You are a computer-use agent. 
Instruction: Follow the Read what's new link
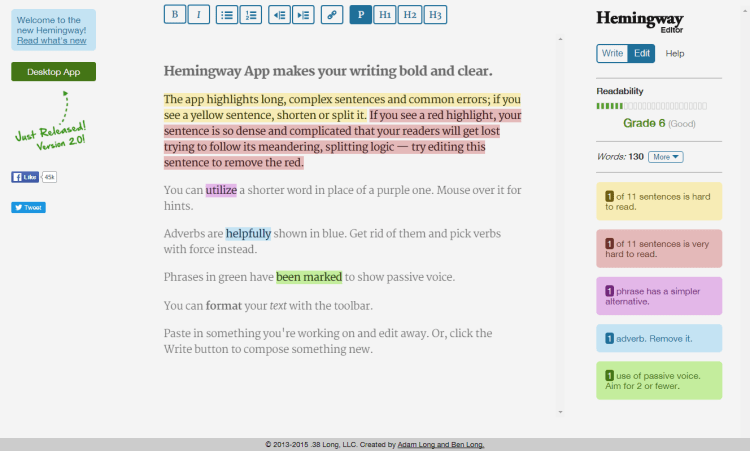pyautogui.click(x=52, y=41)
